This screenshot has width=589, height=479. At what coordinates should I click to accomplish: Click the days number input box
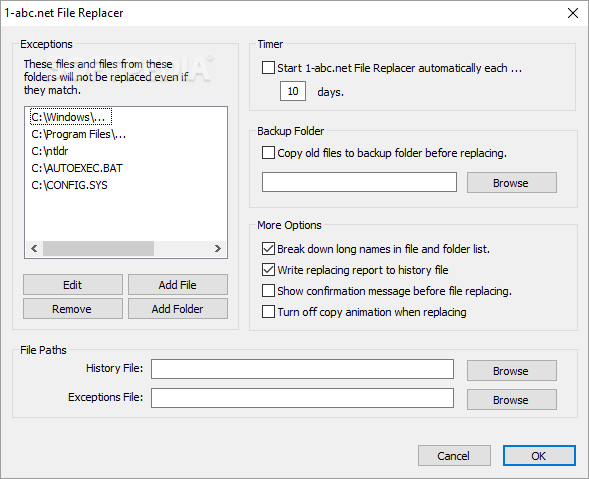(x=293, y=91)
